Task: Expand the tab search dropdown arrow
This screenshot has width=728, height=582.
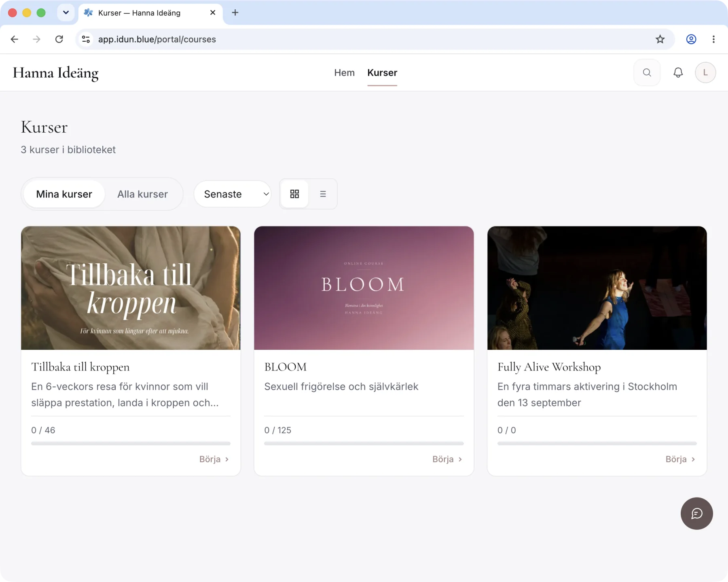Action: (66, 13)
